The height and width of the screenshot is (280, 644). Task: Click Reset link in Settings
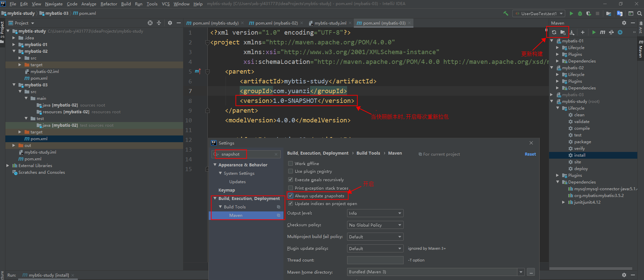(530, 154)
